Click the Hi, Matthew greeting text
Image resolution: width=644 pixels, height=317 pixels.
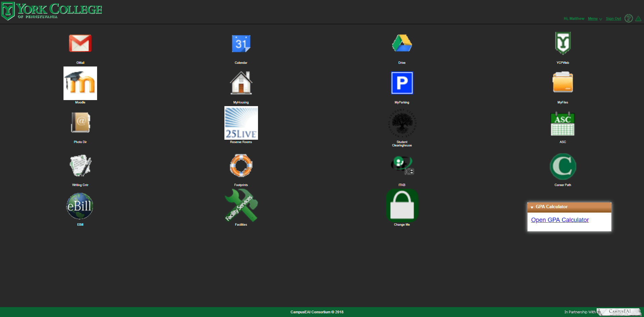(574, 18)
